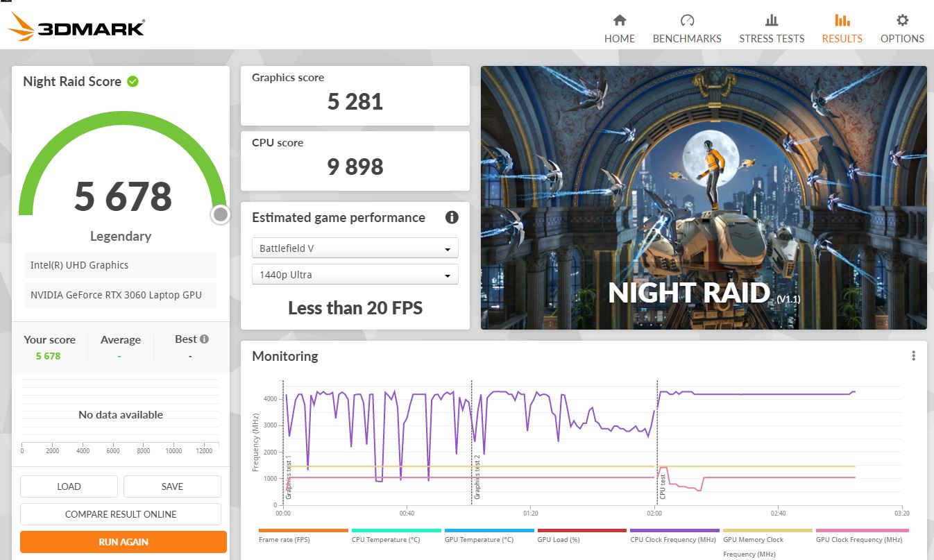Toggle the GPU Temperature legend
The width and height of the screenshot is (934, 560).
(x=489, y=537)
